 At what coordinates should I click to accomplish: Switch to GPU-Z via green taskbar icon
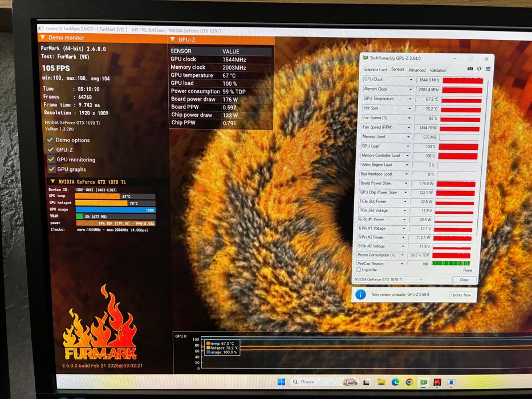(x=424, y=382)
